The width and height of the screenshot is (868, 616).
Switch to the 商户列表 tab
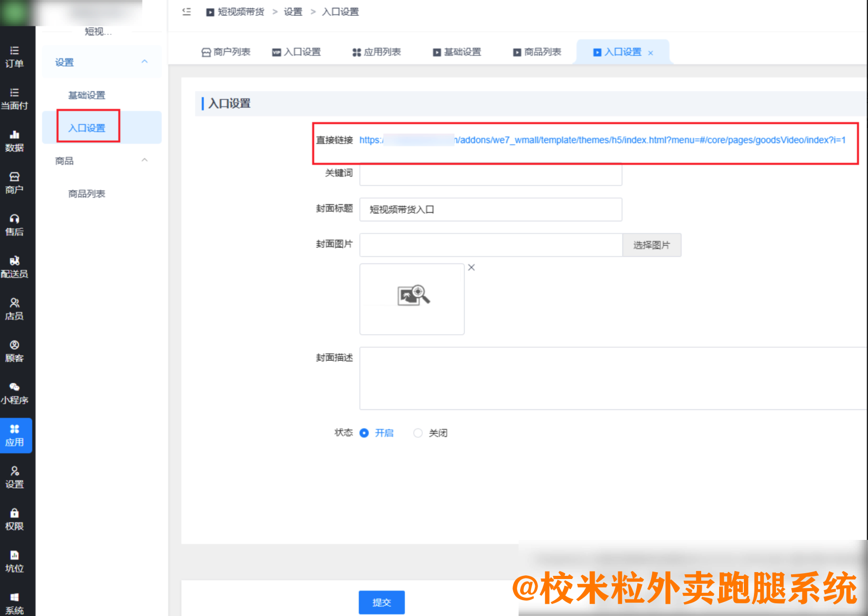[226, 52]
